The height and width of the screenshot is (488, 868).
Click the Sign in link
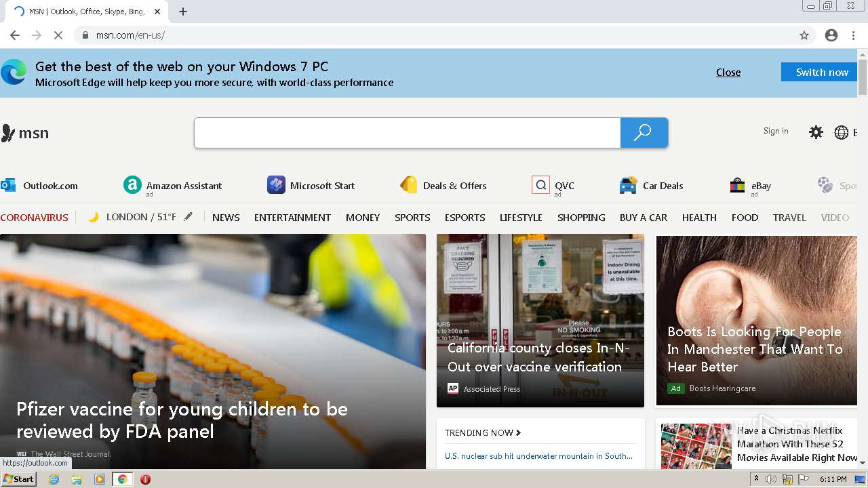tap(776, 131)
